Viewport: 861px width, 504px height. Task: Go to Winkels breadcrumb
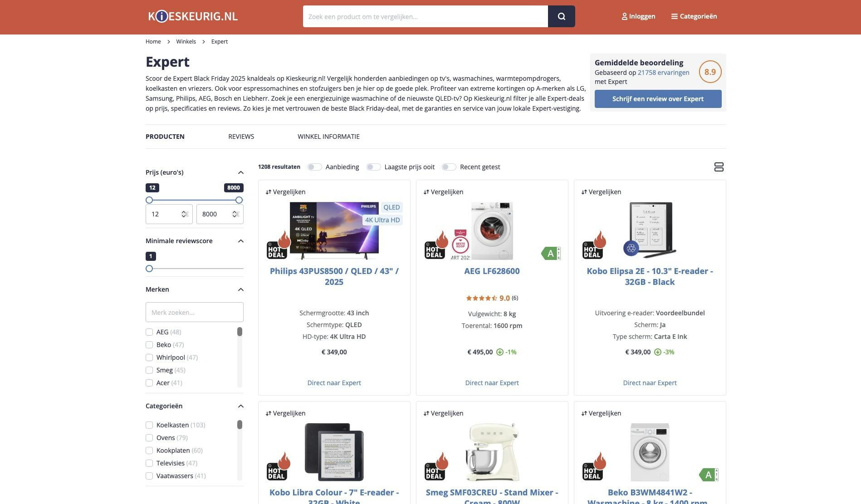[x=186, y=42]
